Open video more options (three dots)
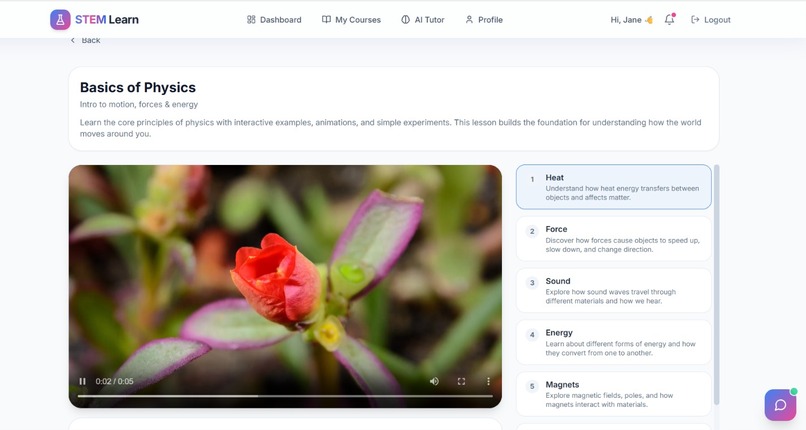 pyautogui.click(x=488, y=381)
